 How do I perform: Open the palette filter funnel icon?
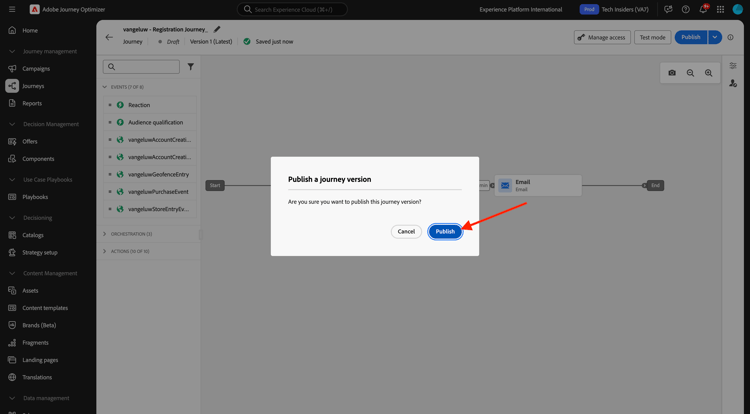pyautogui.click(x=190, y=67)
